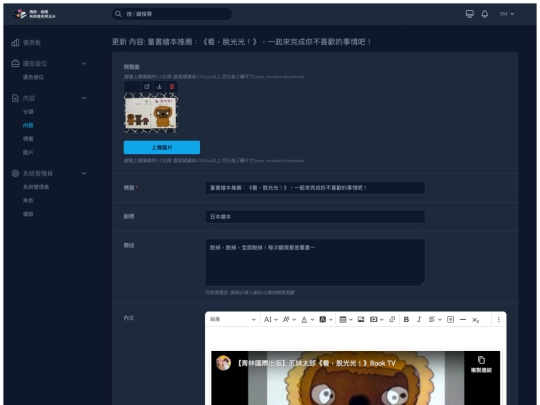Click copy link icon on embedded video
The image size is (540, 405).
481,360
